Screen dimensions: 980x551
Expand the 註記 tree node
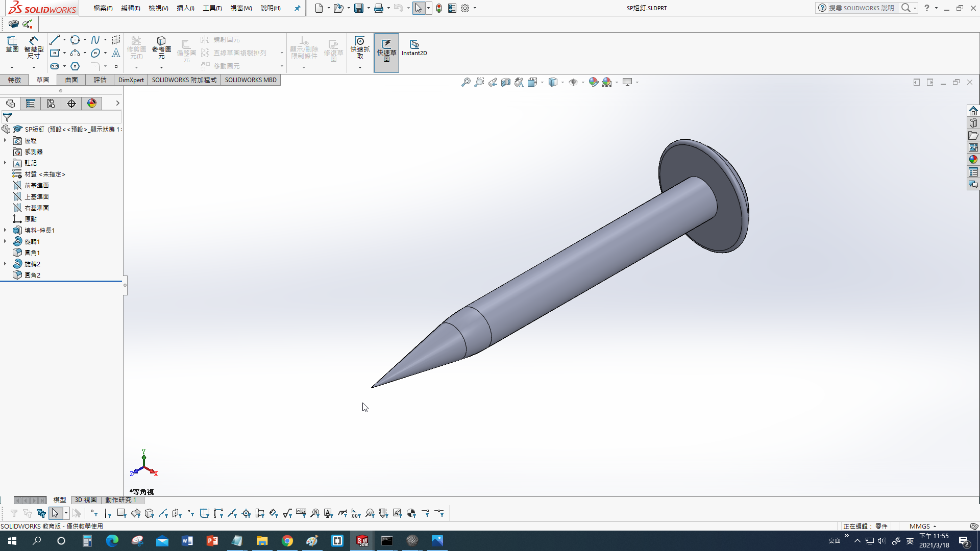(x=5, y=163)
